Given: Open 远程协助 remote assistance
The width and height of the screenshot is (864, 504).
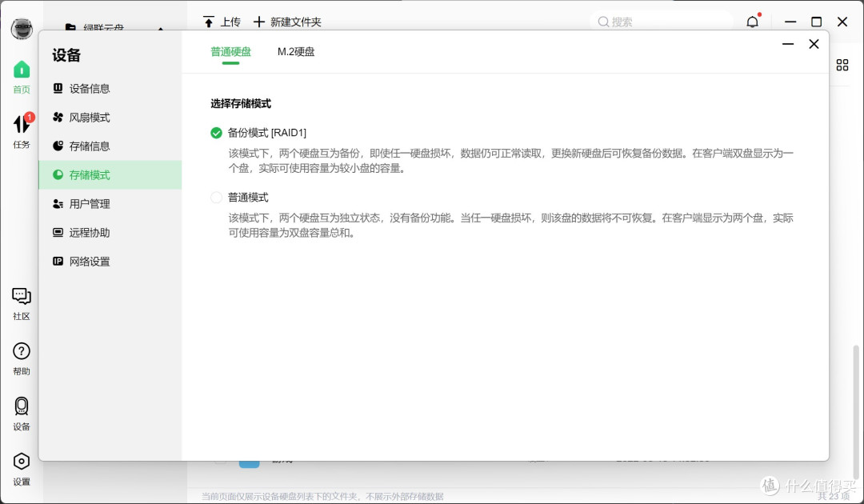Looking at the screenshot, I should pyautogui.click(x=110, y=233).
